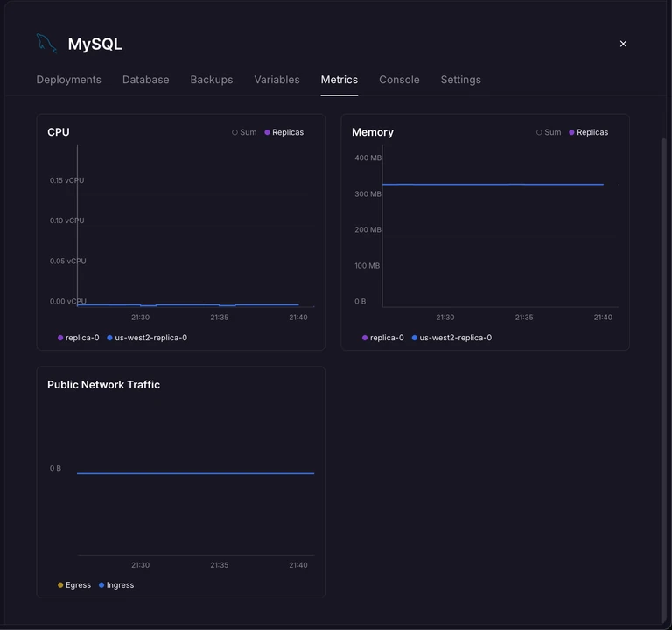Screen dimensions: 672x630
Task: Click the 300 MB axis label
Action: 367,194
